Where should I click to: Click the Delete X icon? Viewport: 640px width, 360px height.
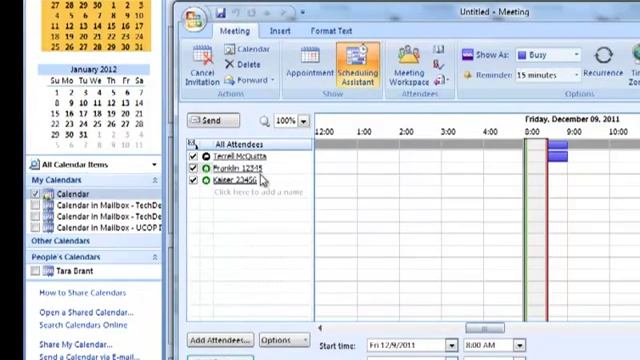click(x=229, y=64)
